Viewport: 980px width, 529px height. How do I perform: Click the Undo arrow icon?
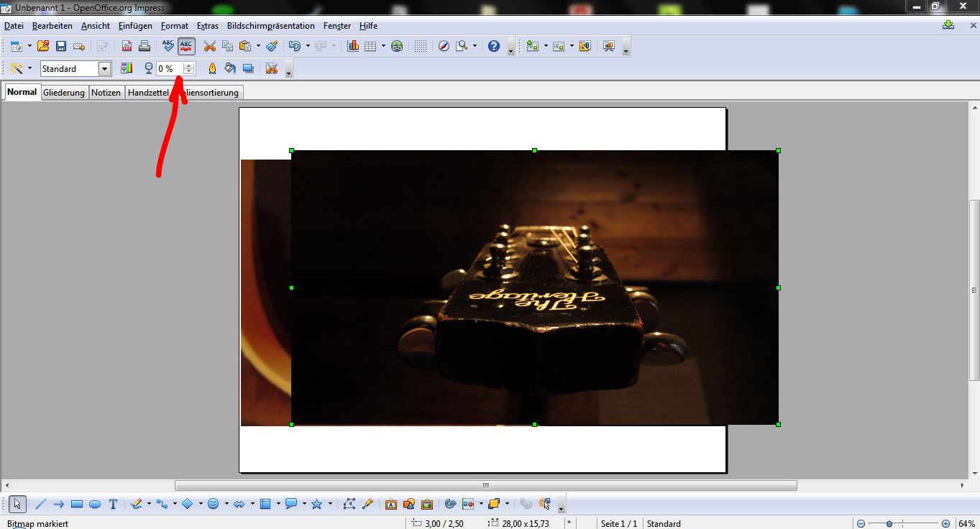coord(294,46)
